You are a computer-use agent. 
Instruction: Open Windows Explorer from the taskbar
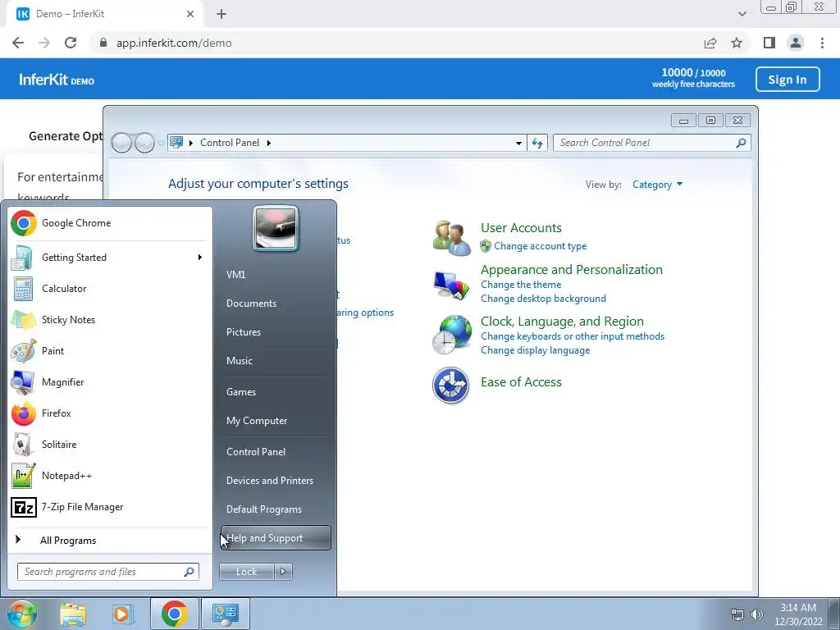[73, 614]
